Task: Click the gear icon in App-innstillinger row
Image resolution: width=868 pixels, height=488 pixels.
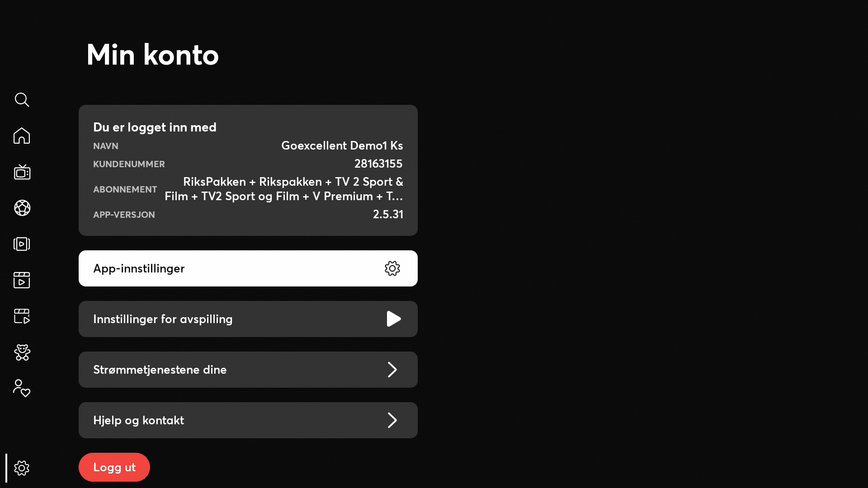Action: click(x=392, y=268)
